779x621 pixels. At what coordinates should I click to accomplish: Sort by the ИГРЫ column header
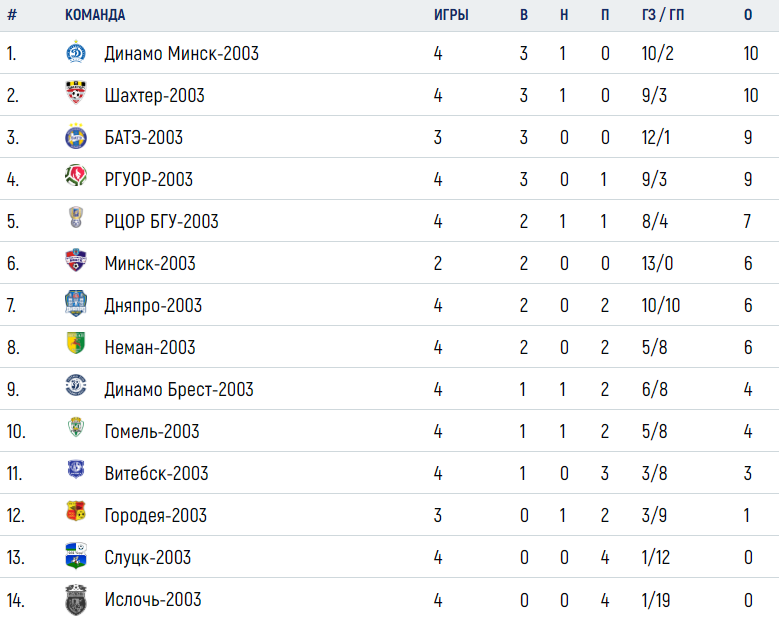(x=451, y=15)
